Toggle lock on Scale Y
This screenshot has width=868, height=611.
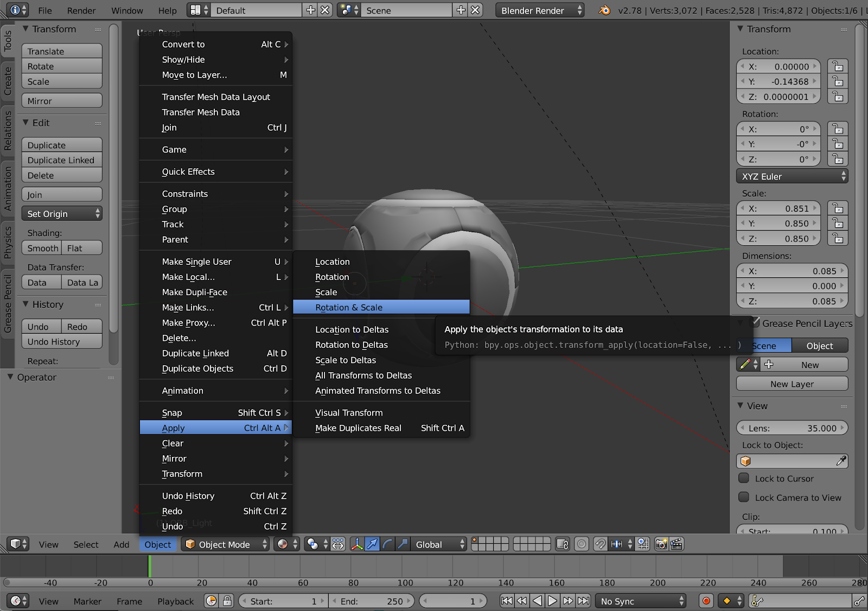pos(838,223)
